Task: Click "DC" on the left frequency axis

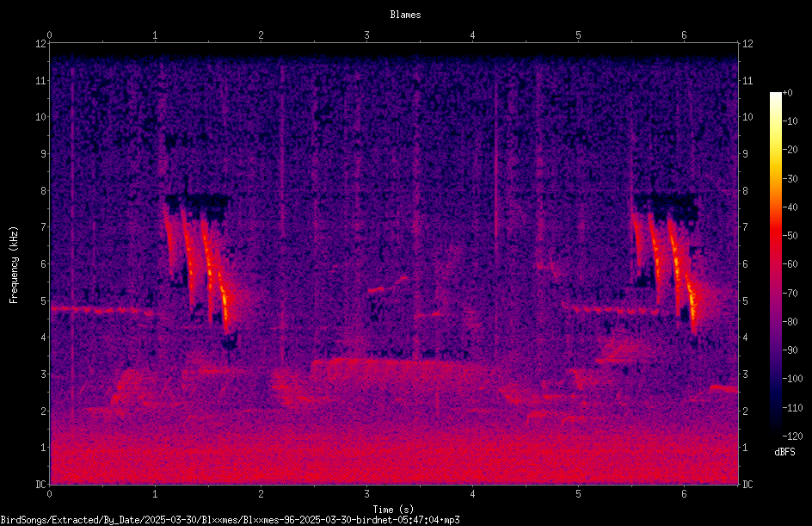Action: 40,485
